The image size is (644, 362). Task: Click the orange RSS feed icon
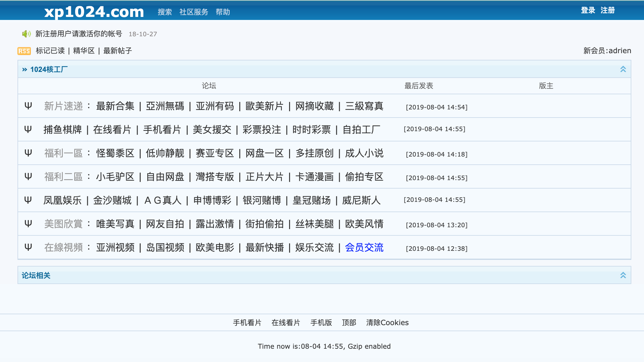click(x=24, y=51)
